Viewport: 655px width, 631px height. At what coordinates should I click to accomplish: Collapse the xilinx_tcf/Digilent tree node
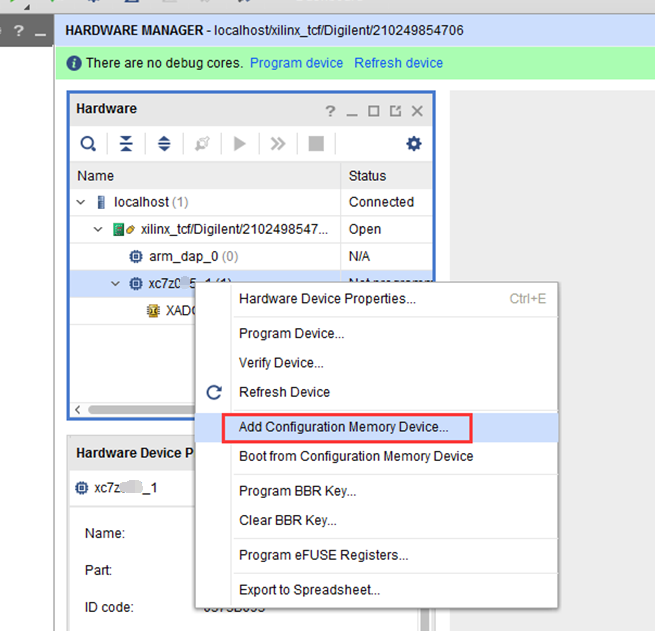click(x=98, y=229)
